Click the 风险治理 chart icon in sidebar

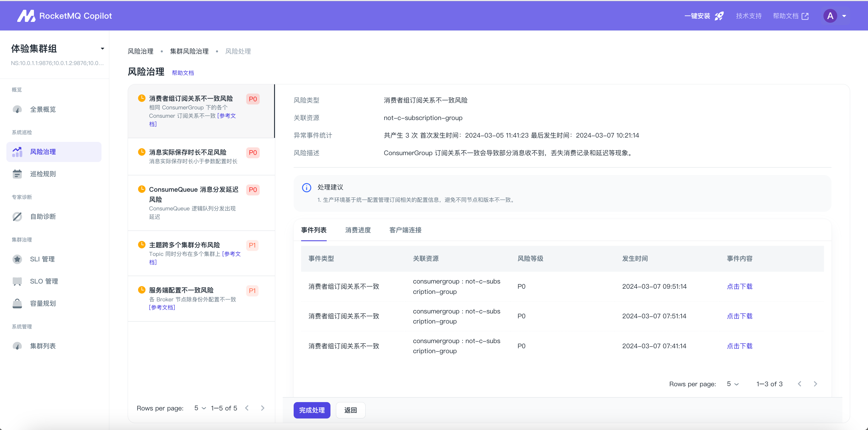pyautogui.click(x=17, y=152)
